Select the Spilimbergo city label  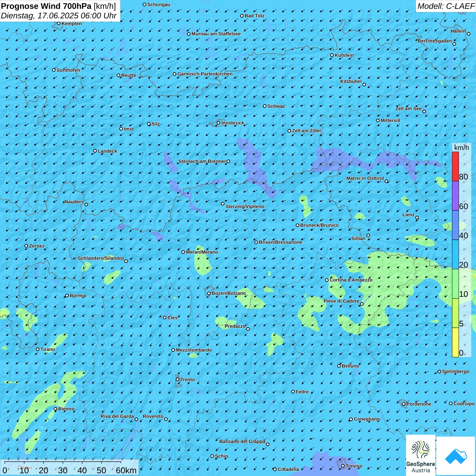click(x=456, y=371)
